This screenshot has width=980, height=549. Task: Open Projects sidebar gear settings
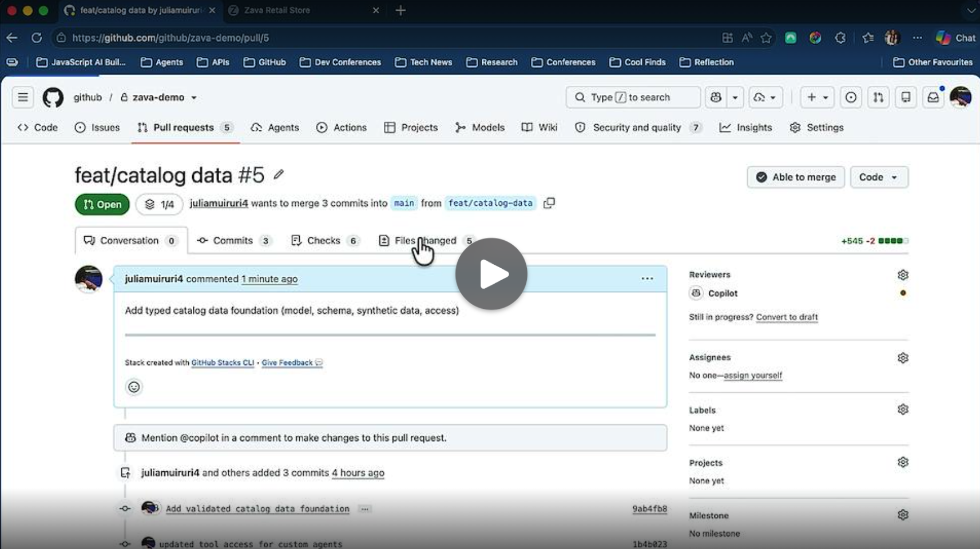[x=903, y=462]
